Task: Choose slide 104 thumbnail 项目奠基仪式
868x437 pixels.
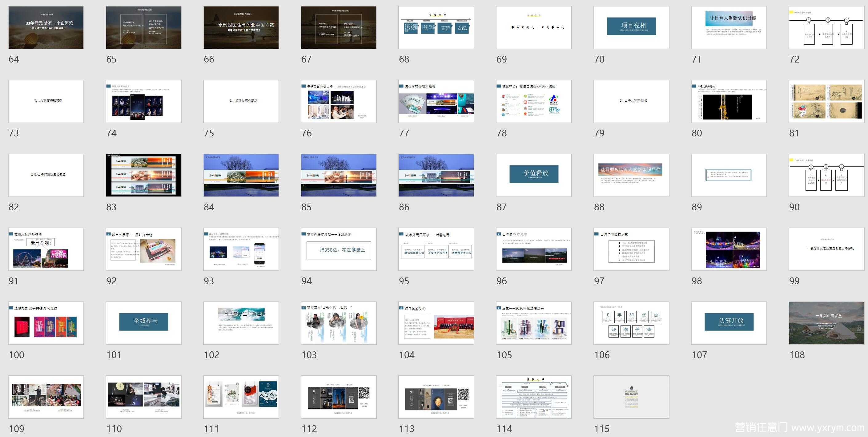Action: (x=436, y=323)
